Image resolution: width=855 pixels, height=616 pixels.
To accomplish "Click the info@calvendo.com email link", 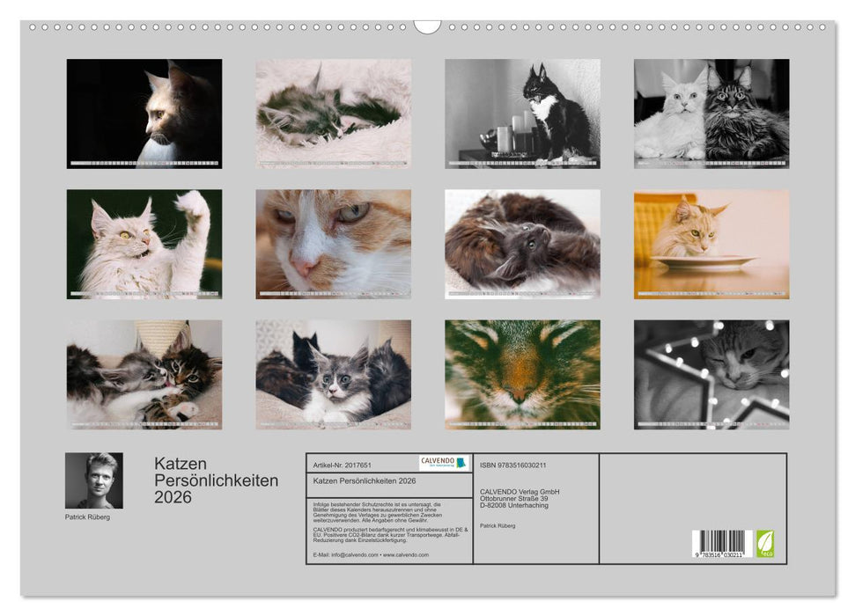I will pyautogui.click(x=355, y=555).
